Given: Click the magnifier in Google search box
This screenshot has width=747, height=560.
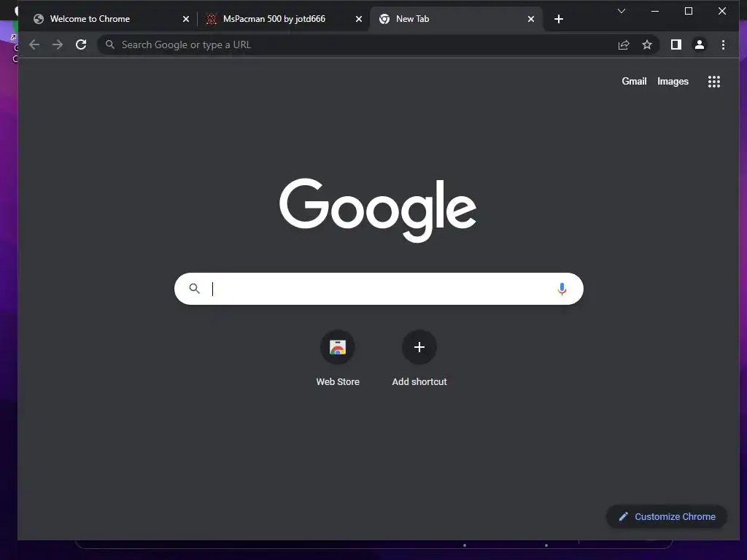Looking at the screenshot, I should click(x=194, y=288).
